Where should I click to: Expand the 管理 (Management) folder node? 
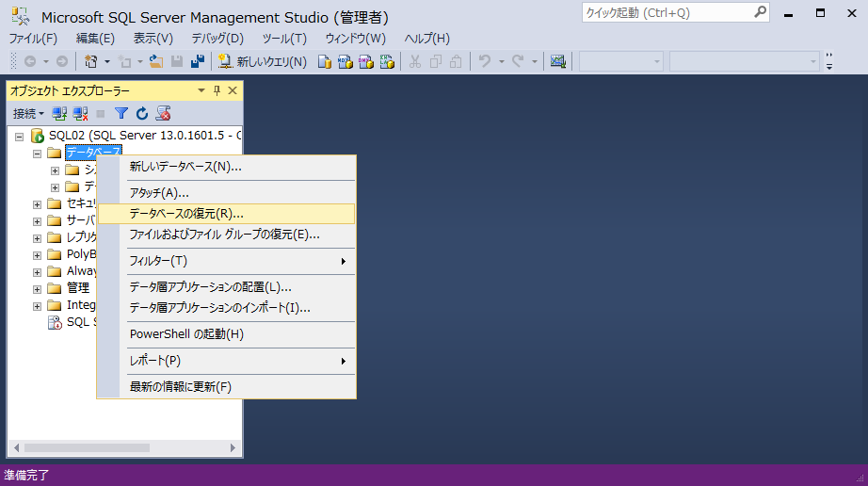[x=37, y=288]
